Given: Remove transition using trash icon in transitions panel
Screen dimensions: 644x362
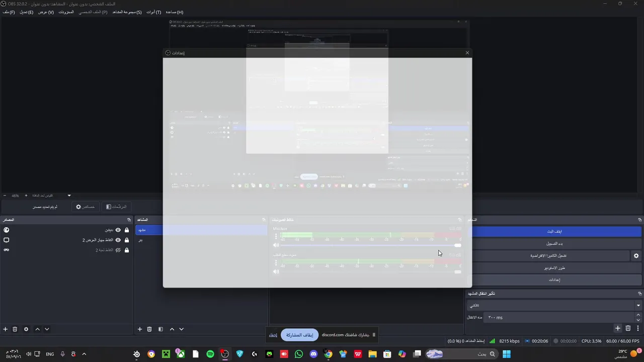Looking at the screenshot, I should (x=628, y=328).
